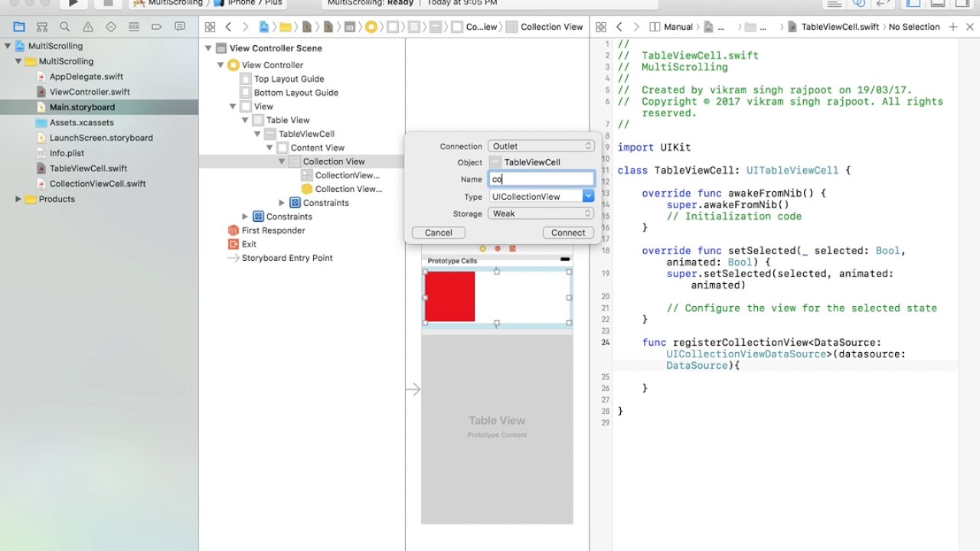Open the Symbol navigator icon
Screen dimensions: 980x551
point(42,27)
